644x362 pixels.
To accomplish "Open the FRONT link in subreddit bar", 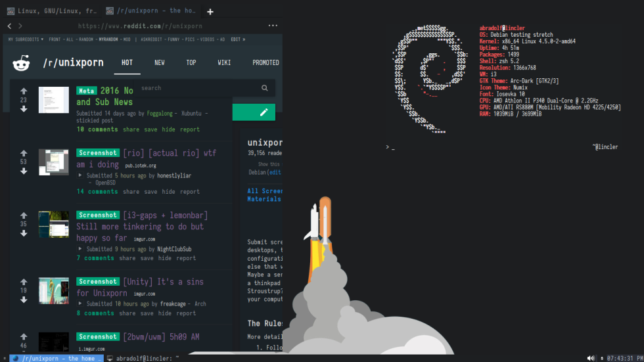I will point(55,39).
